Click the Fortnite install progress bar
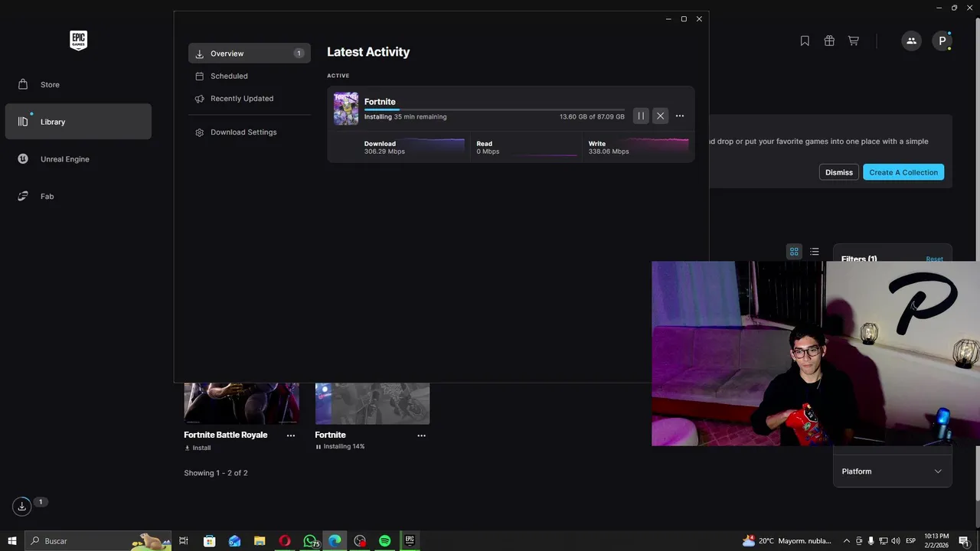The width and height of the screenshot is (980, 551). tap(495, 110)
